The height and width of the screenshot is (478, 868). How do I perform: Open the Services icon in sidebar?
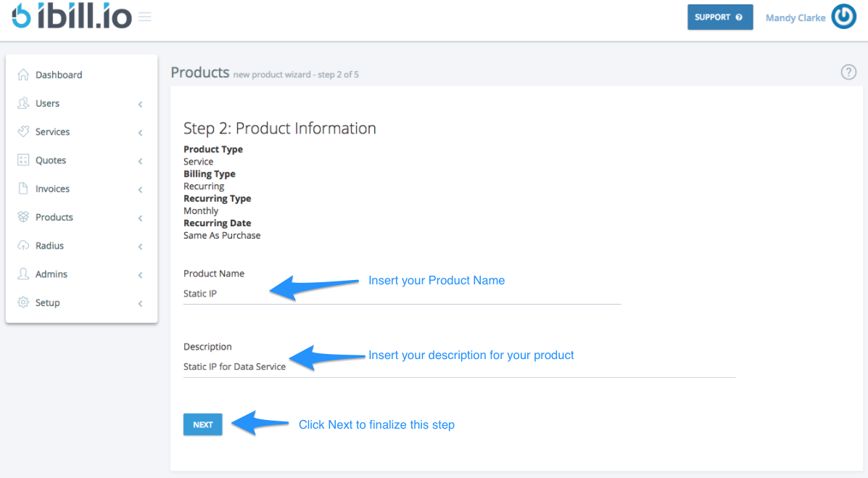click(24, 131)
